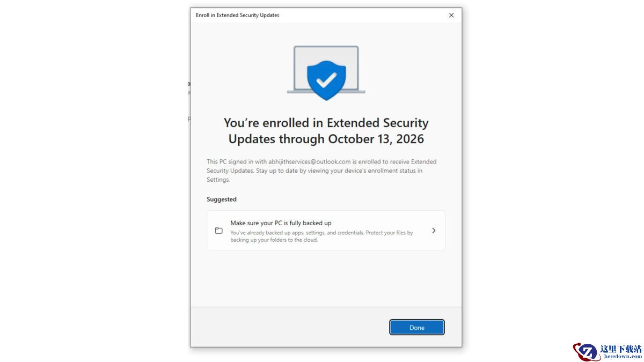Click the dialog title text in title bar
Screen dimensions: 644x362
coord(237,15)
